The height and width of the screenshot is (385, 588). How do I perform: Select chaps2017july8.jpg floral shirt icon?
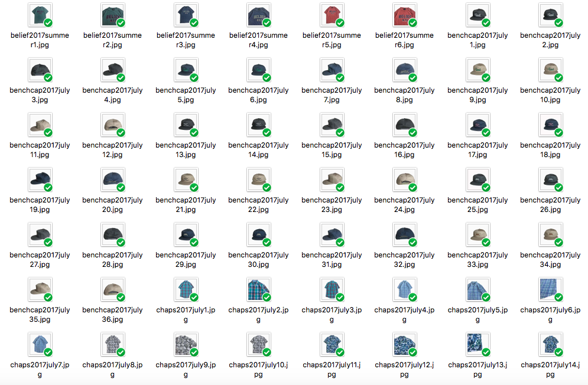coord(113,344)
